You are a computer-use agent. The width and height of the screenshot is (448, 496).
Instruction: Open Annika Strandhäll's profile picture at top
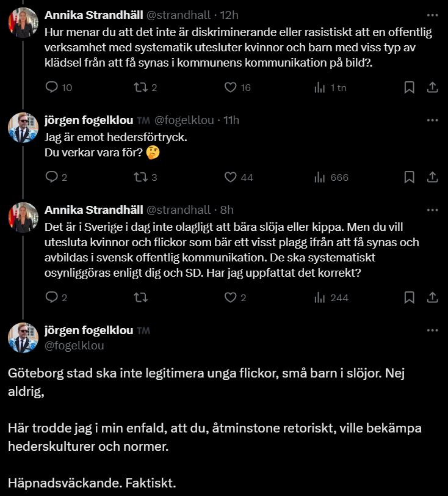click(23, 23)
